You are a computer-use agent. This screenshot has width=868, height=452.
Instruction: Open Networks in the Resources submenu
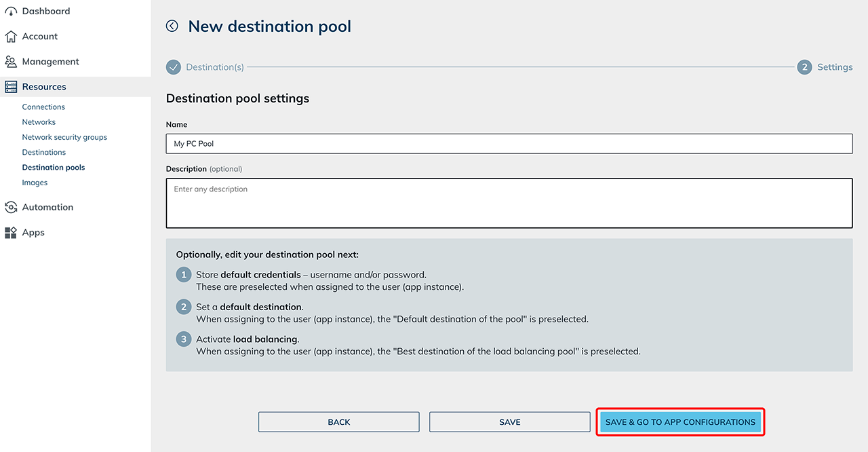pos(39,122)
